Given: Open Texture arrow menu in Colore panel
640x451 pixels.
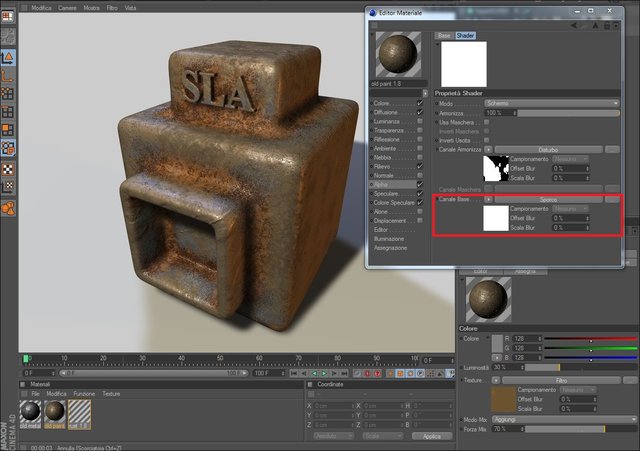Looking at the screenshot, I should click(x=496, y=380).
